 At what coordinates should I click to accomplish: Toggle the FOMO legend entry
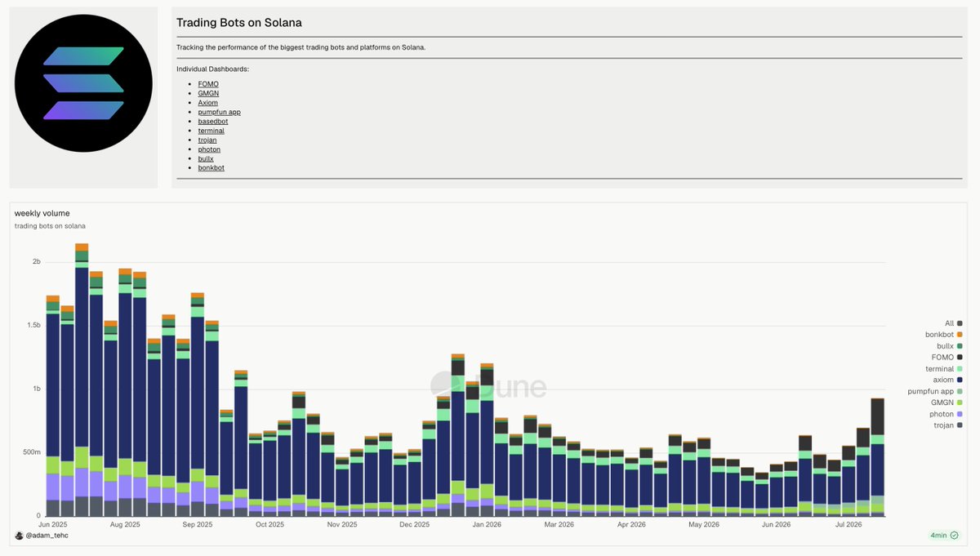(947, 358)
